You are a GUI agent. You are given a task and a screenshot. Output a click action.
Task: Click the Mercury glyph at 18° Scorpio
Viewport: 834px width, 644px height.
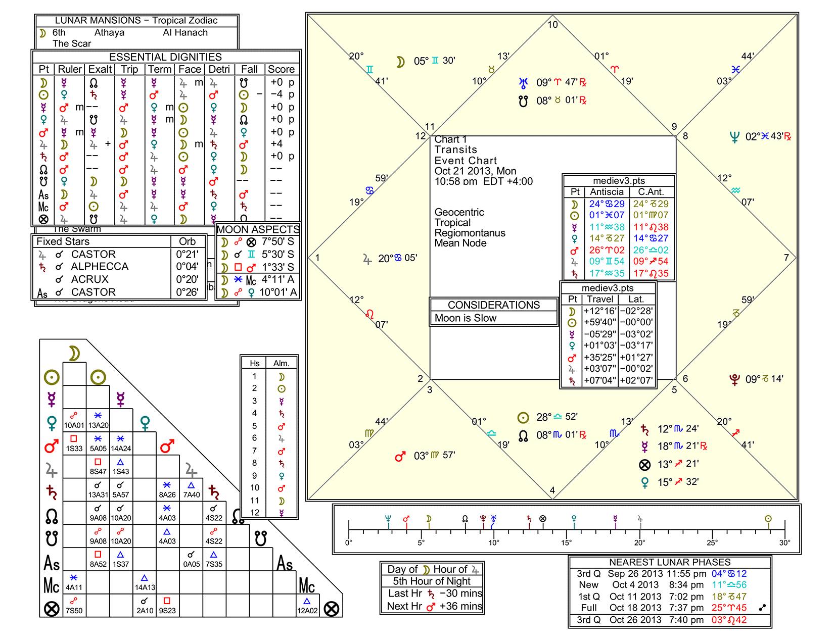click(x=645, y=447)
